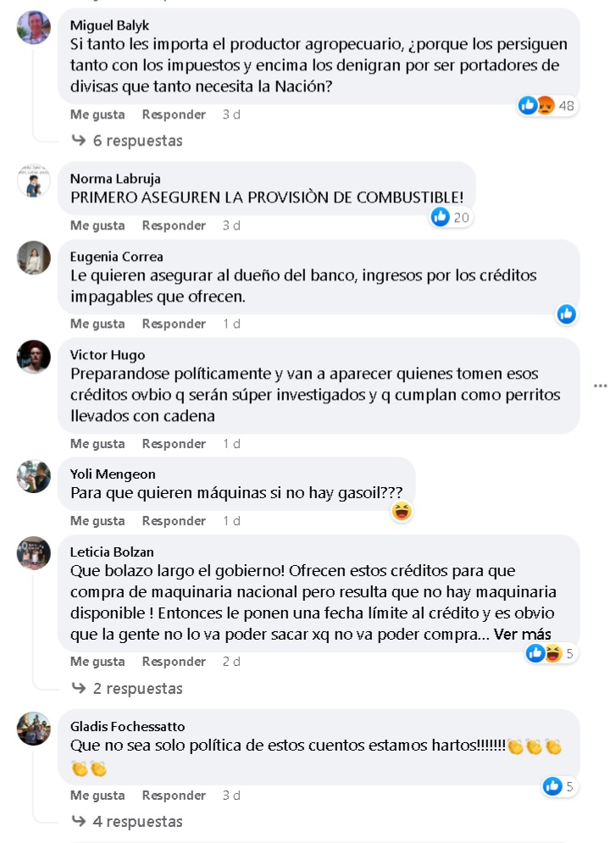Open the three-dot options beside Victor Hugo's comment
The height and width of the screenshot is (843, 616).
coord(601,385)
